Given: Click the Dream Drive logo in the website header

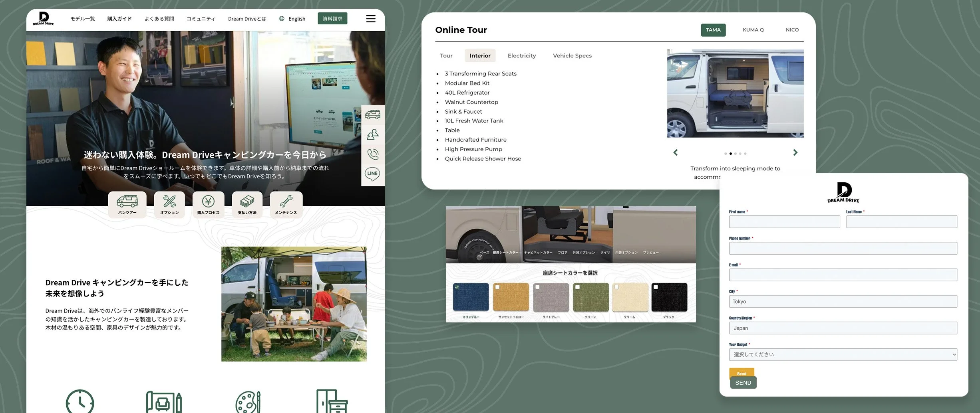Looking at the screenshot, I should (43, 18).
